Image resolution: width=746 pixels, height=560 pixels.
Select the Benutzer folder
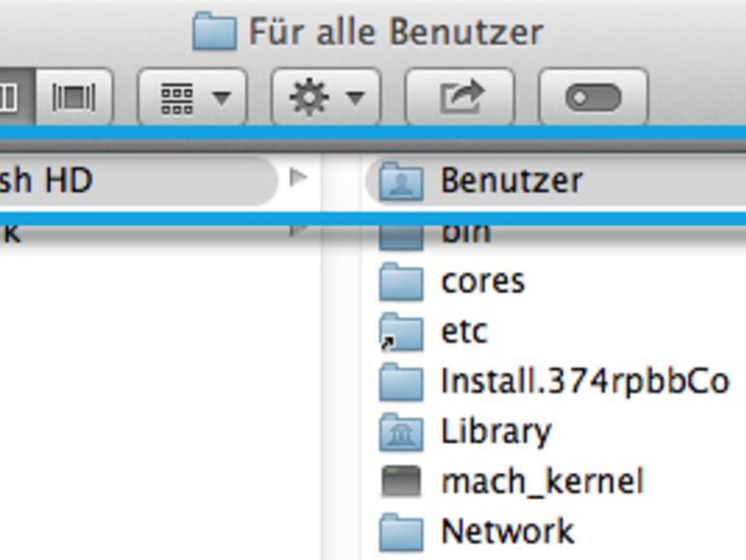click(x=511, y=180)
